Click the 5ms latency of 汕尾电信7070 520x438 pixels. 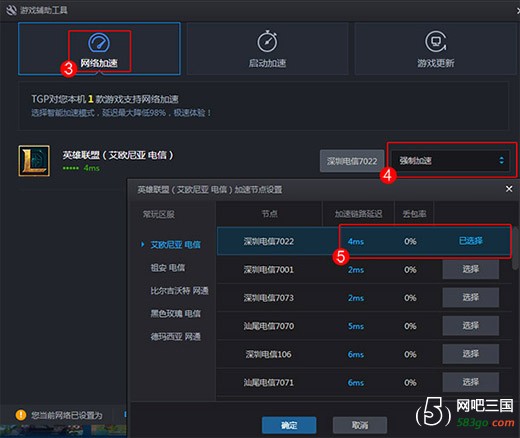(356, 326)
